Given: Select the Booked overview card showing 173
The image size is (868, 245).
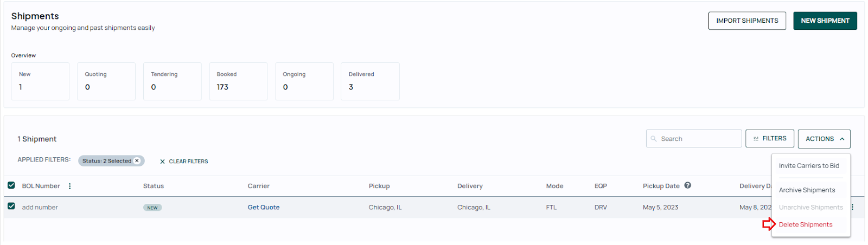Looking at the screenshot, I should pos(238,81).
